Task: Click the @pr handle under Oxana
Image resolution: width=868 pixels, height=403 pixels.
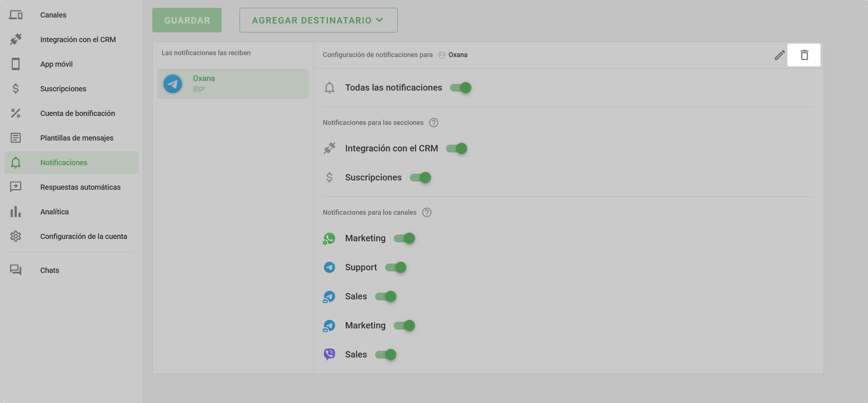Action: [x=199, y=89]
